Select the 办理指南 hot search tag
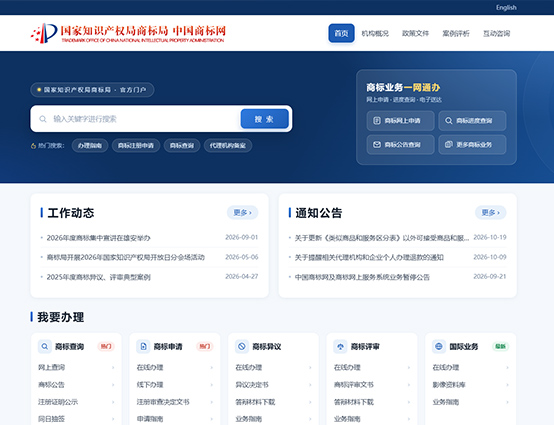 click(x=90, y=146)
